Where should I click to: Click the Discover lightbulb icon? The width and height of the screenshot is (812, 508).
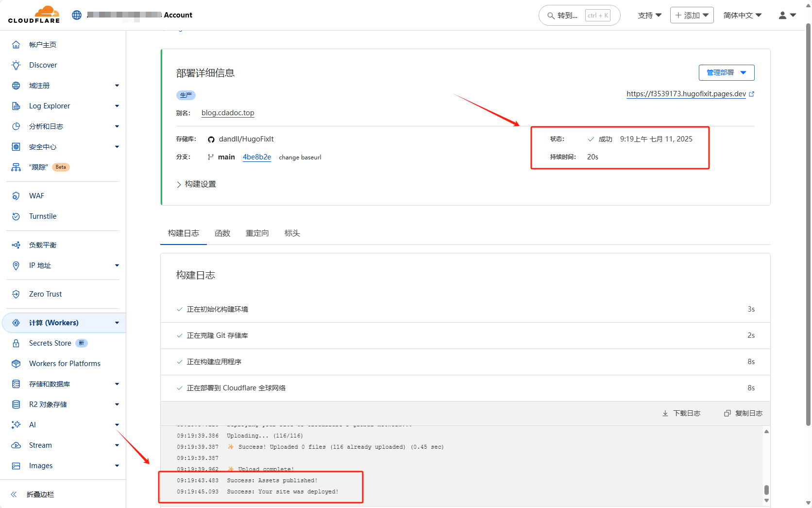16,65
